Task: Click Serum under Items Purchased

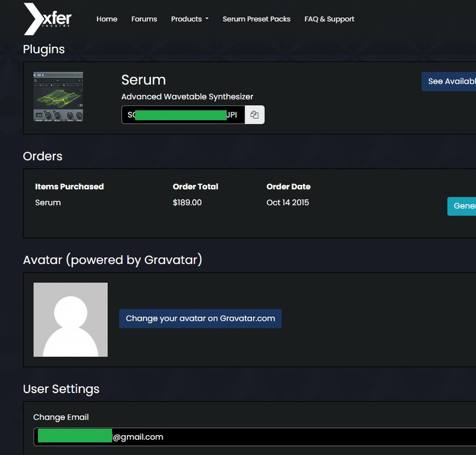Action: [48, 202]
